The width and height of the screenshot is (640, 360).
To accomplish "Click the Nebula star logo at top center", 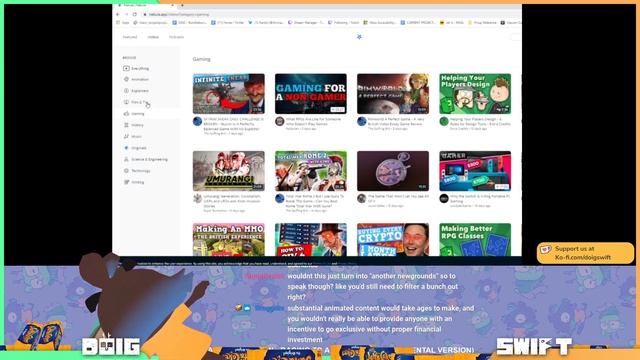I will click(359, 37).
